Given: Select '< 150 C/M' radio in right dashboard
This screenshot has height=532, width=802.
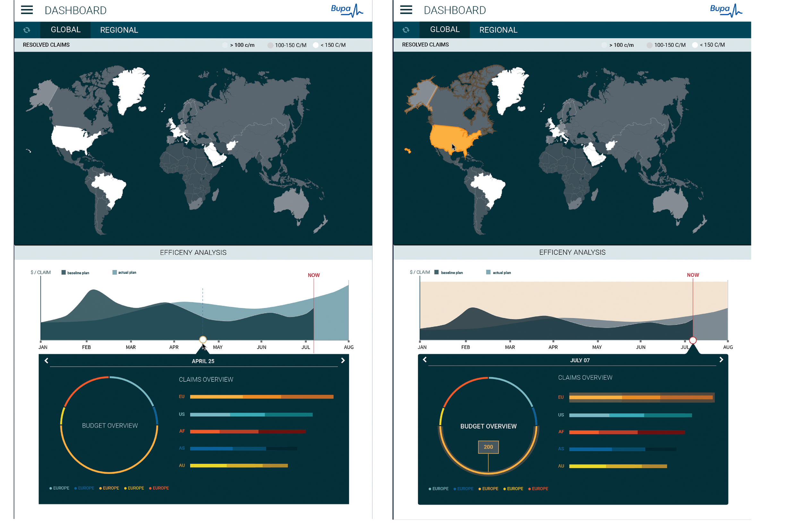Looking at the screenshot, I should click(695, 45).
